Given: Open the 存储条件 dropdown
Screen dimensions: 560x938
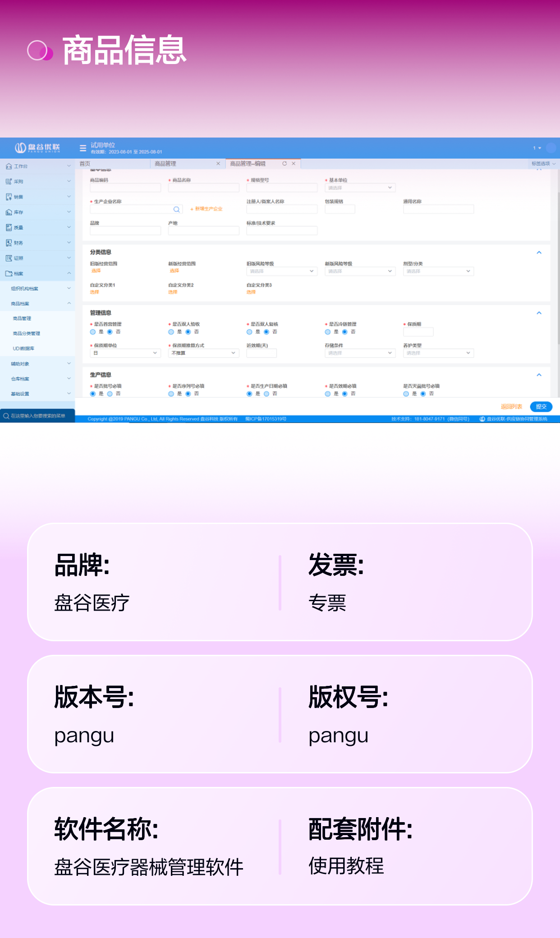Looking at the screenshot, I should pyautogui.click(x=360, y=353).
